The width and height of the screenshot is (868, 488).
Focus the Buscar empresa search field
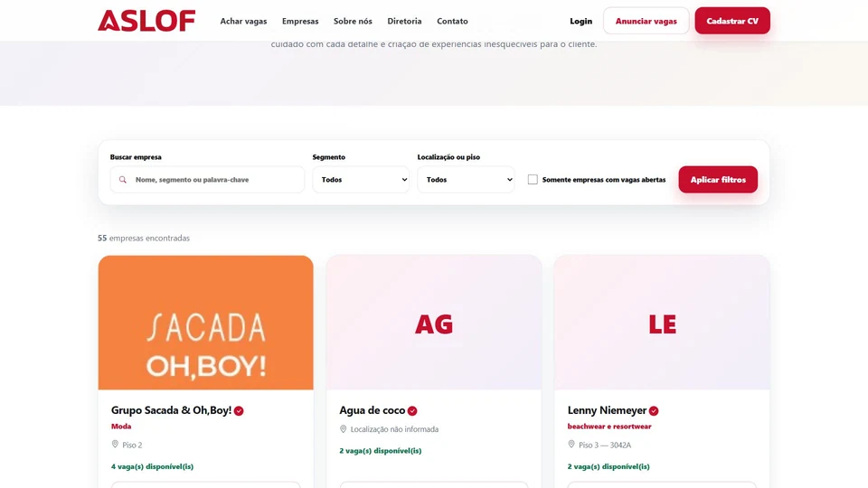click(207, 180)
